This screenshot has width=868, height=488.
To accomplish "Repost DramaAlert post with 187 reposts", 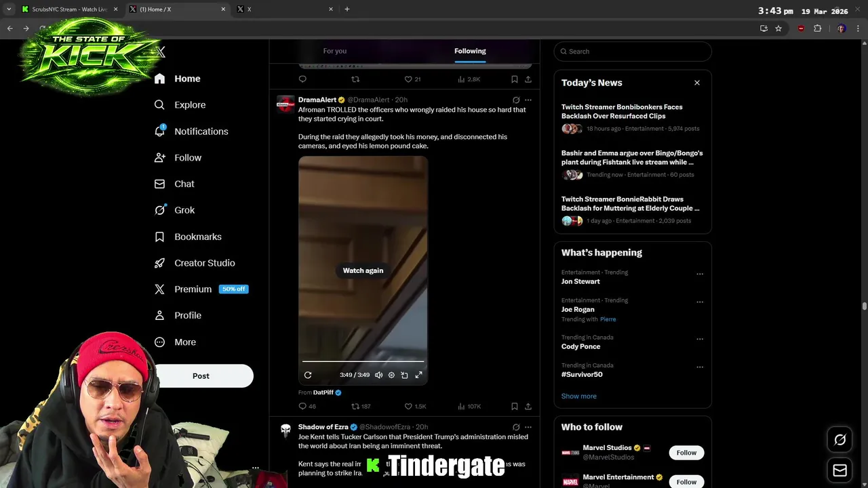I will click(x=361, y=407).
